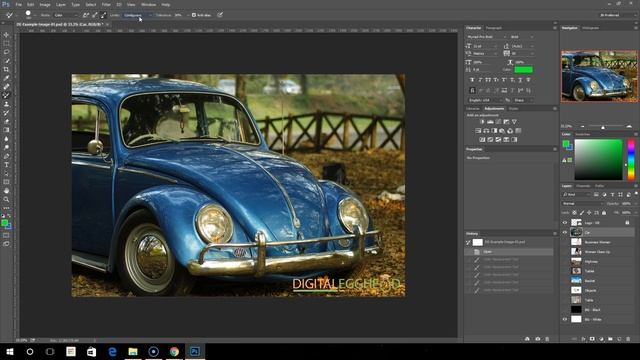Click lock all padlock in Layers panel
Screen dimensions: 640x360
point(604,213)
